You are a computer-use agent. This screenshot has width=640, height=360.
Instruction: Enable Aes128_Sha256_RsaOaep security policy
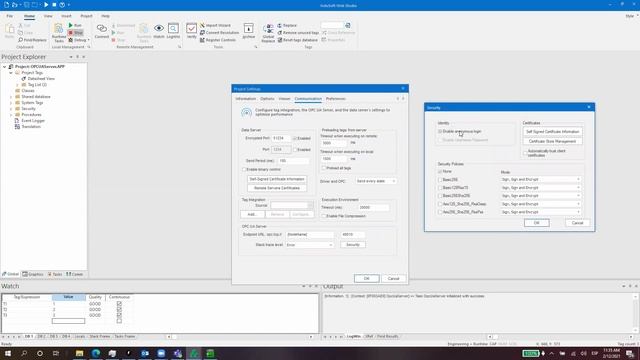point(440,204)
